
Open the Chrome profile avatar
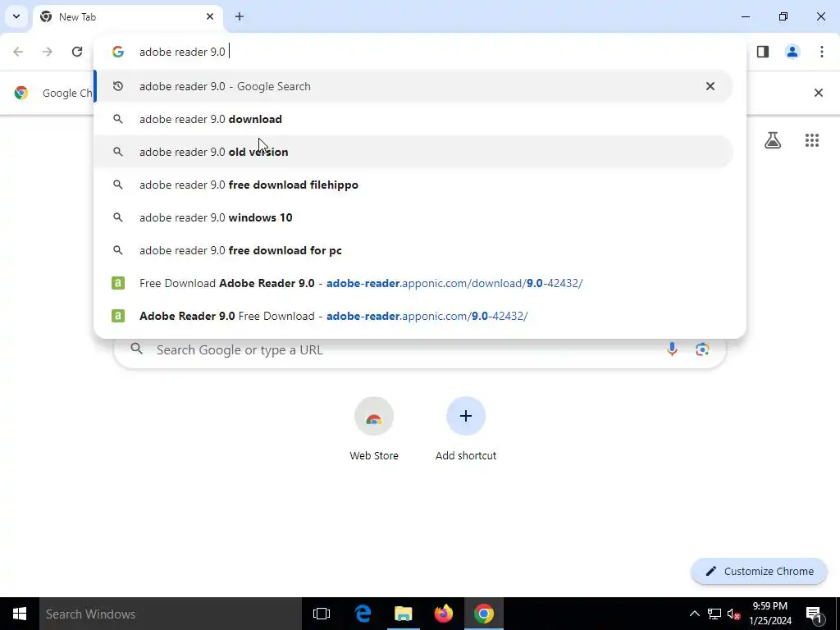point(792,52)
